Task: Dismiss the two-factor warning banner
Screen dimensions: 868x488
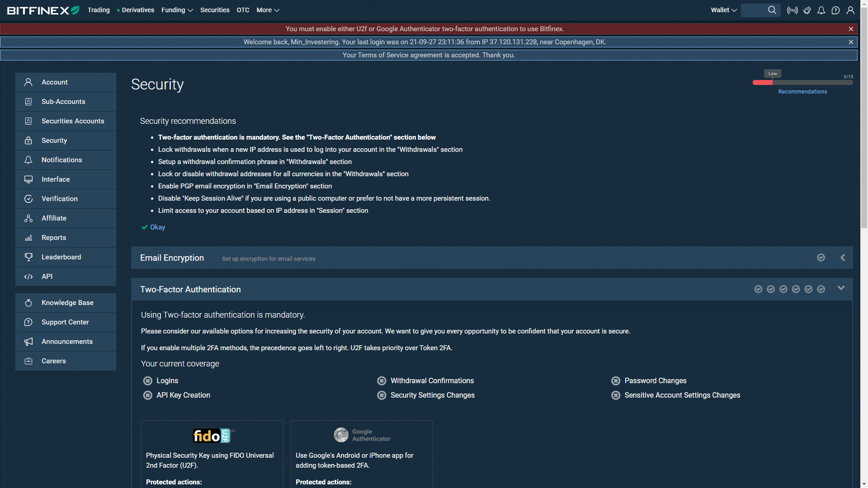Action: coord(851,29)
